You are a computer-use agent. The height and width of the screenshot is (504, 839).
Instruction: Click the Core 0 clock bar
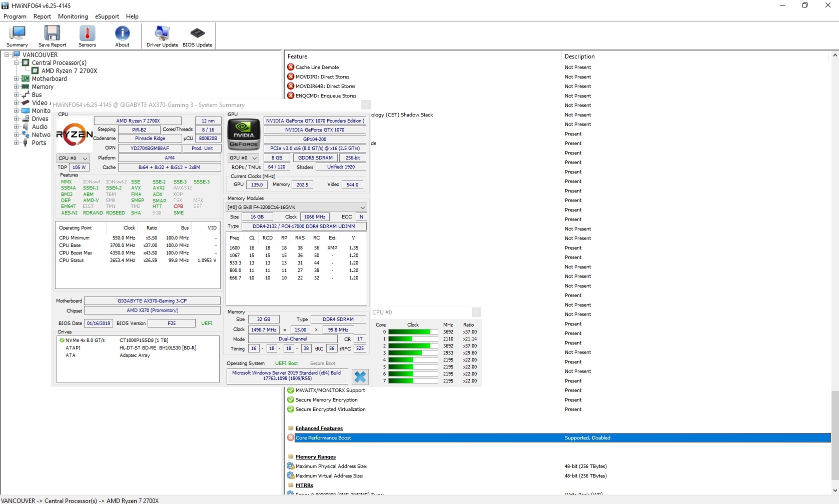(413, 331)
